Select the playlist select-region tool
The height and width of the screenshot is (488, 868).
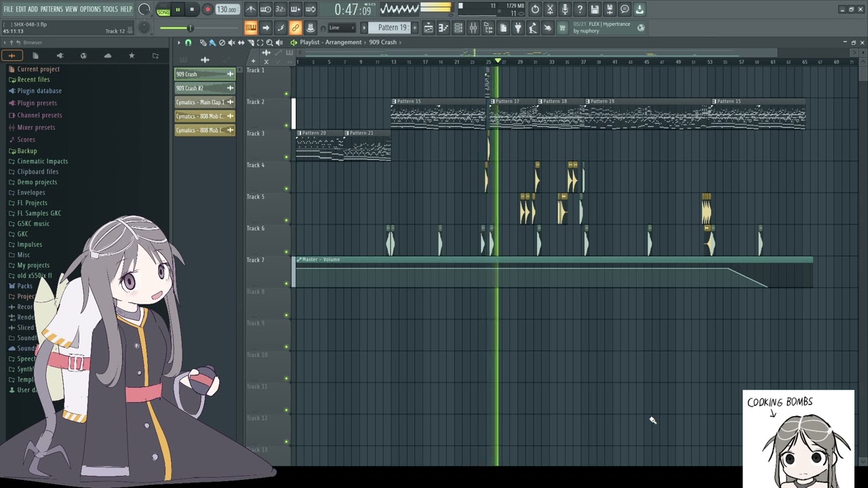(260, 43)
